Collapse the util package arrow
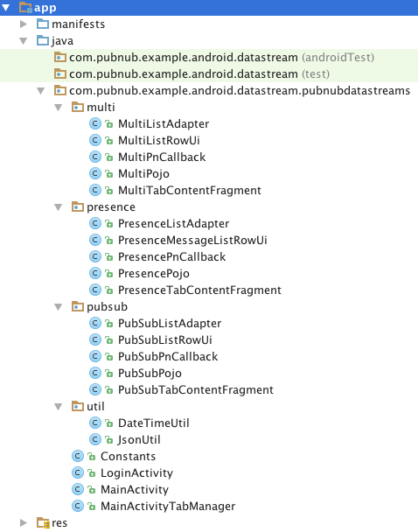Viewport: 418px width, 532px height. [x=59, y=407]
